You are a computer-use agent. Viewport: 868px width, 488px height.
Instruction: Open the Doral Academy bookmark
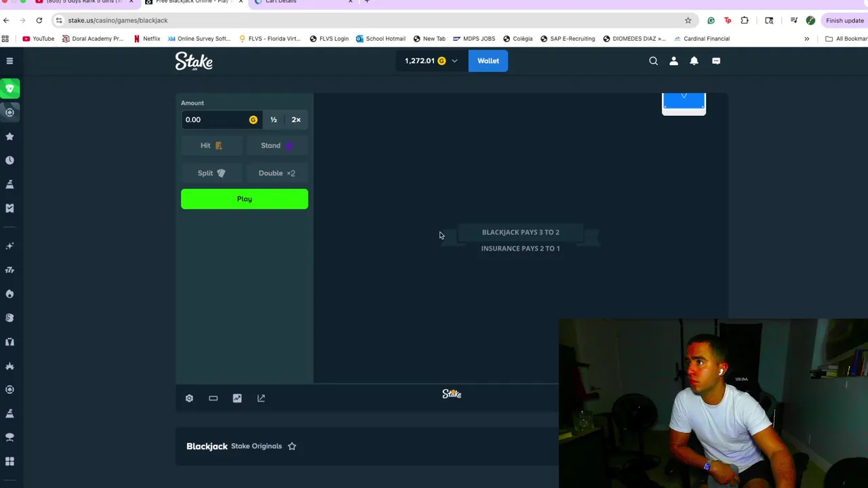pyautogui.click(x=92, y=39)
